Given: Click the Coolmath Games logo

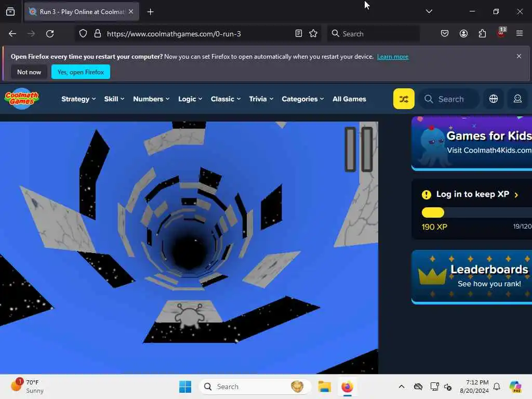Looking at the screenshot, I should (22, 99).
